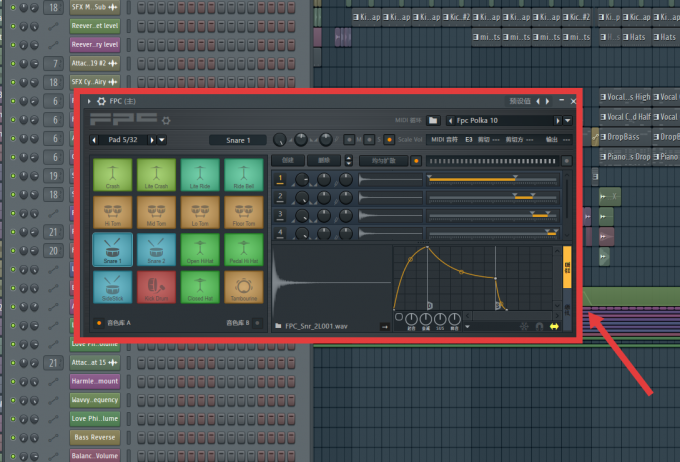Select the Closed Hat pad

click(x=200, y=287)
